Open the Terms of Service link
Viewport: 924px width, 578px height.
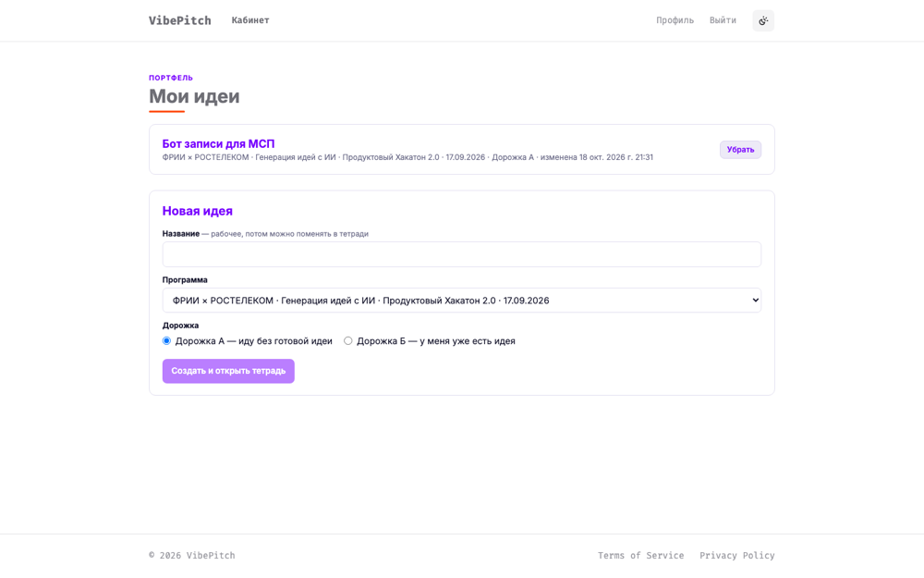click(640, 556)
